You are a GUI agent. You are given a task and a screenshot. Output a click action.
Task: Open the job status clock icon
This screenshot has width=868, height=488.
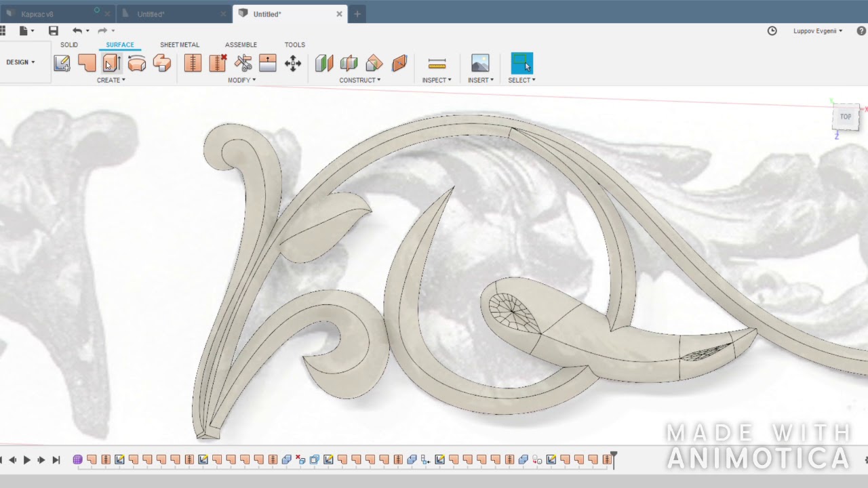[772, 30]
